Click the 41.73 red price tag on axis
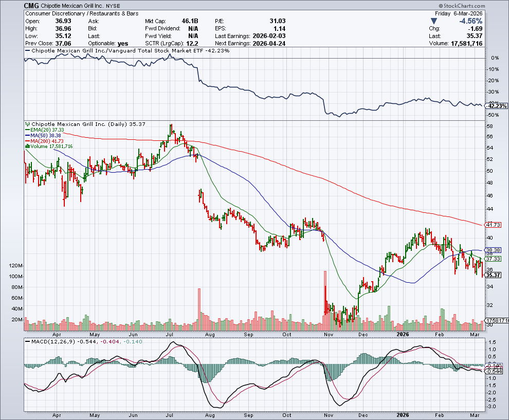The width and height of the screenshot is (509, 420). pos(493,225)
